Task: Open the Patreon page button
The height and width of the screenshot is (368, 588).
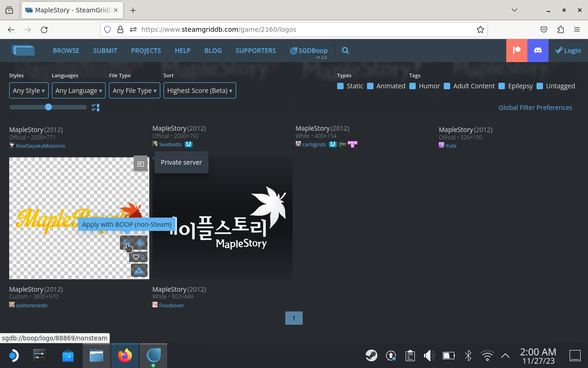Action: click(517, 51)
